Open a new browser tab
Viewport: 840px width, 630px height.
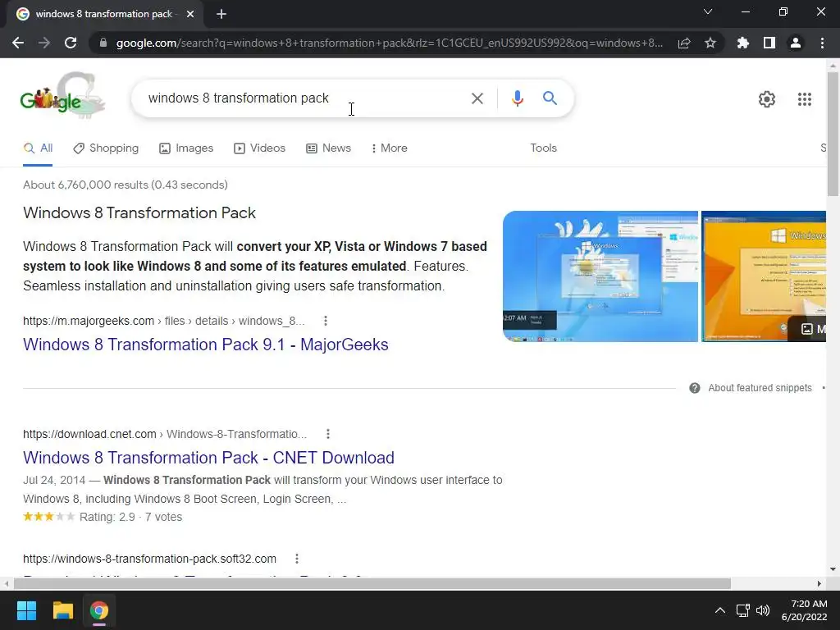[x=221, y=14]
